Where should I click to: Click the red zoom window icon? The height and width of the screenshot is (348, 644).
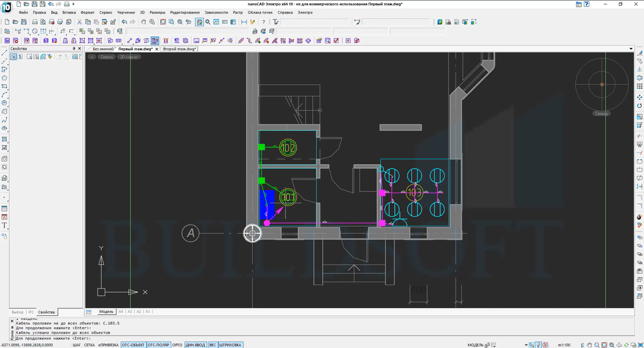[162, 22]
